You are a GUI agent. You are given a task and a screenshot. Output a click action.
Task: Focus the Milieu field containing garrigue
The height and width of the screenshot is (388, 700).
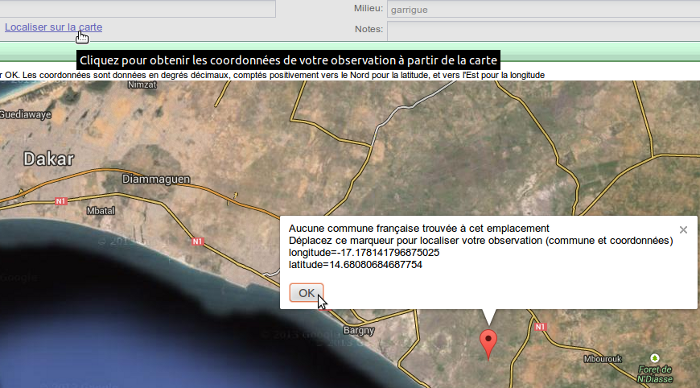pos(543,9)
